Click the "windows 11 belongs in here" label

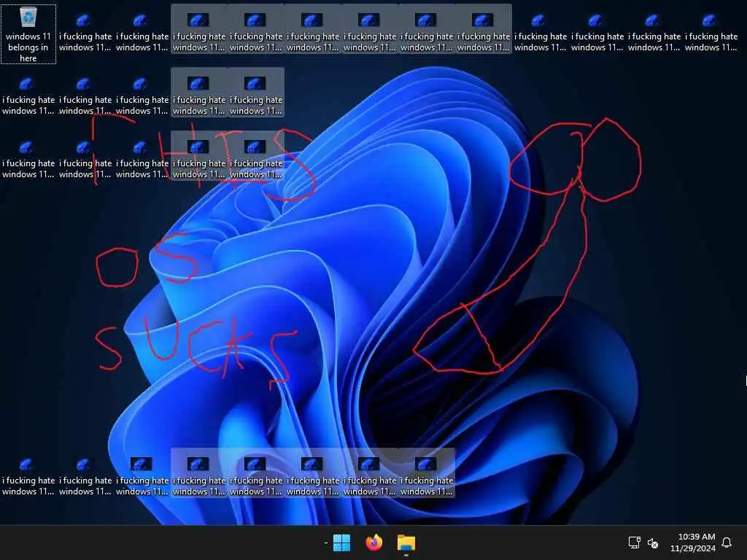28,47
